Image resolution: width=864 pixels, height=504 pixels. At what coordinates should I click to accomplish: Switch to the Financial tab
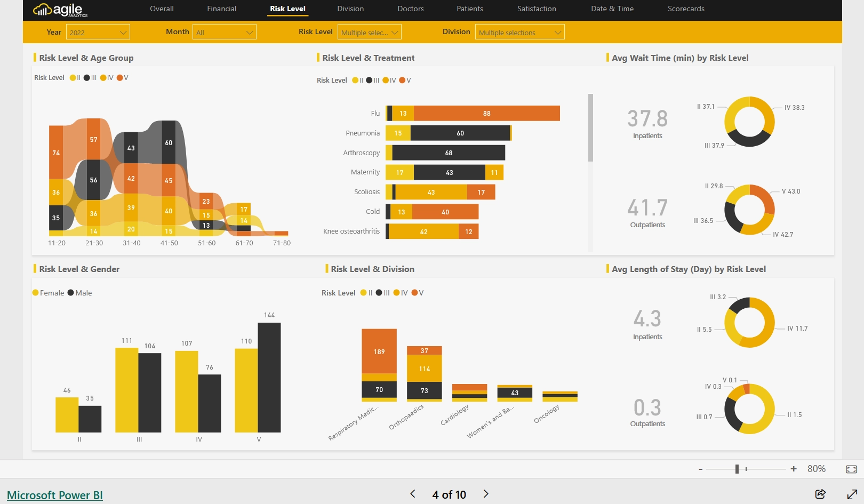pos(222,9)
